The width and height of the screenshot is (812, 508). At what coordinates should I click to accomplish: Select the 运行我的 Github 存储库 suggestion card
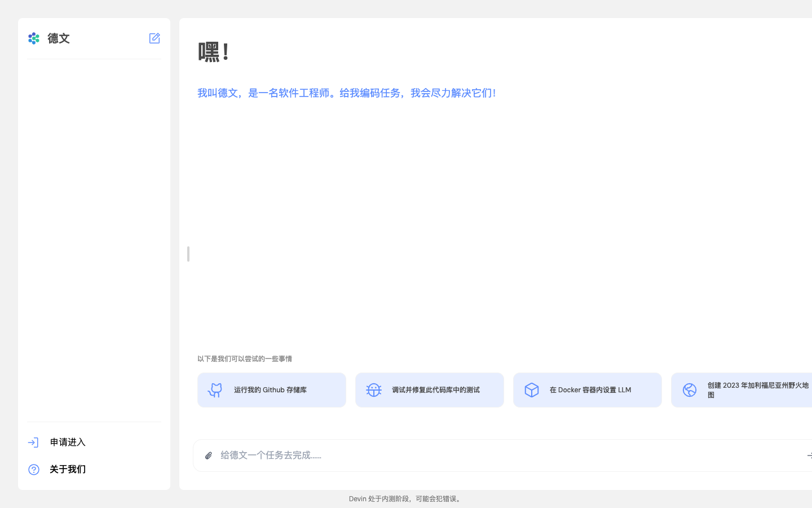pyautogui.click(x=271, y=389)
